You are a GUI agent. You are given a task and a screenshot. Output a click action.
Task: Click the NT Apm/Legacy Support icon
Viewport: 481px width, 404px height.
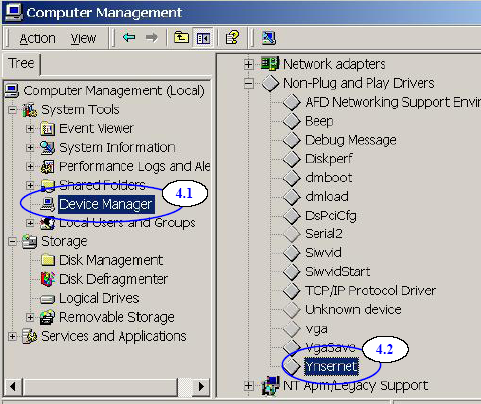[270, 386]
